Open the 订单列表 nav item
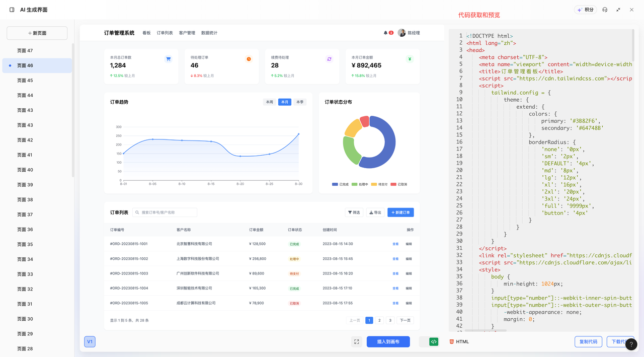The width and height of the screenshot is (644, 357). point(165,33)
